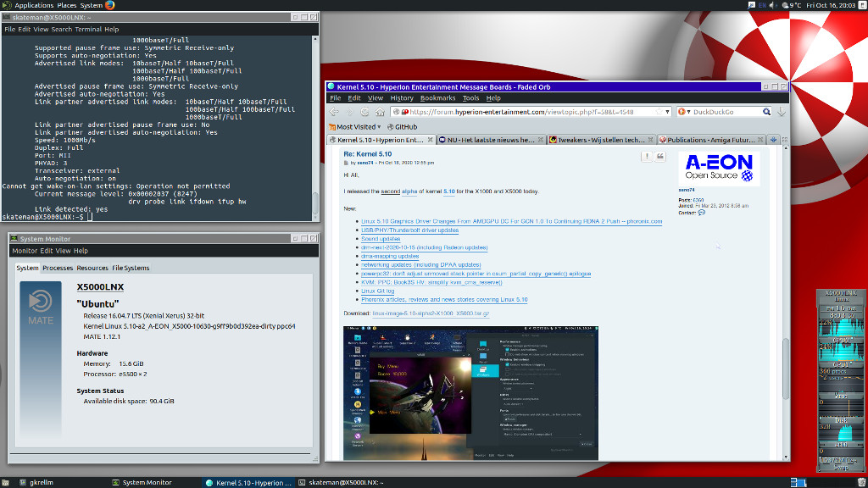The image size is (868, 488).
Task: Go to the browser Home page icon
Action: [380, 112]
